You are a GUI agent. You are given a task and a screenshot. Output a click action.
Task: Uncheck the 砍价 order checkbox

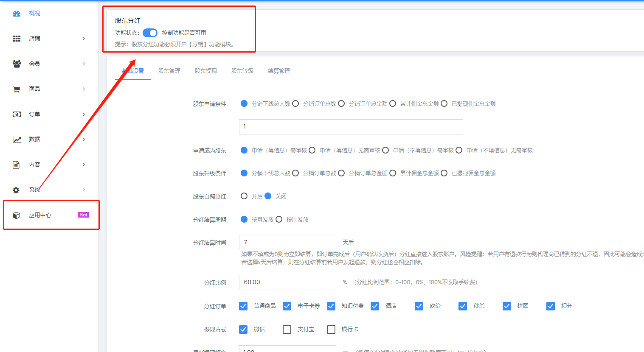coord(419,306)
